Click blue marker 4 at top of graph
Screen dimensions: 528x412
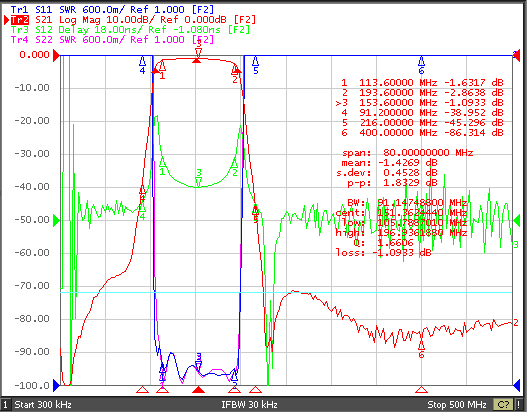[142, 62]
